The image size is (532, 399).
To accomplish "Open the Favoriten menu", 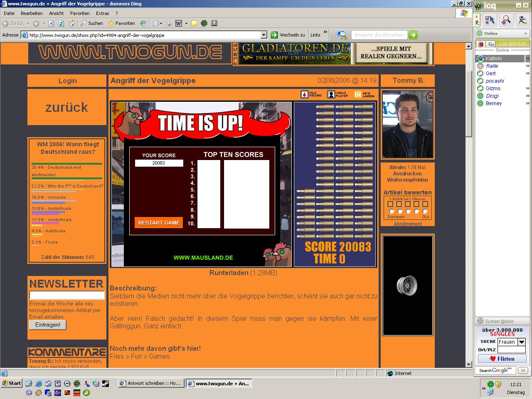I will (x=80, y=13).
